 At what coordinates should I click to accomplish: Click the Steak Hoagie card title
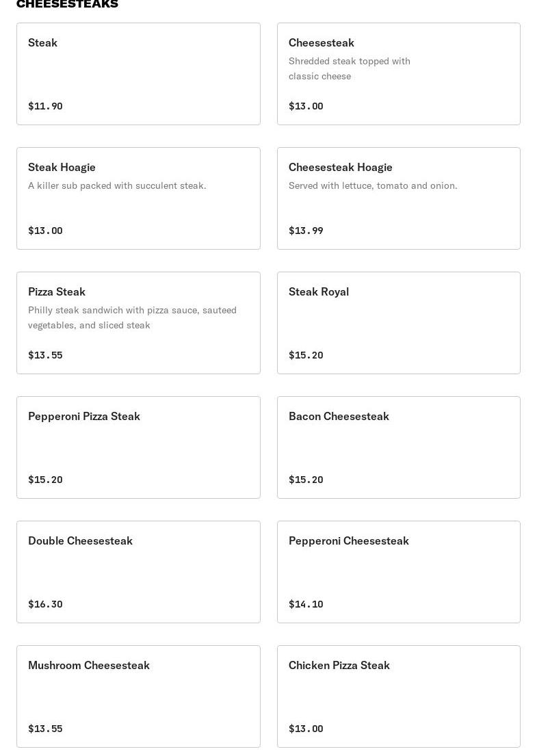click(62, 167)
